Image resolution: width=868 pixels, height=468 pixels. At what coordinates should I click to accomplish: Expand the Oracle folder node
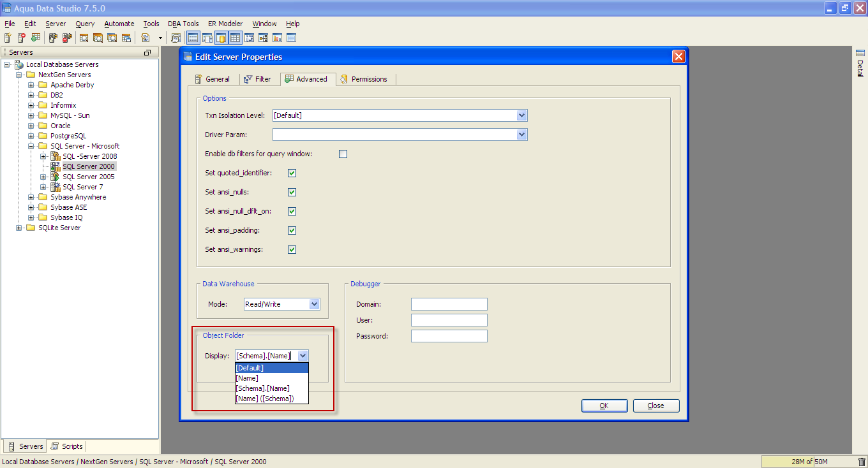(31, 126)
